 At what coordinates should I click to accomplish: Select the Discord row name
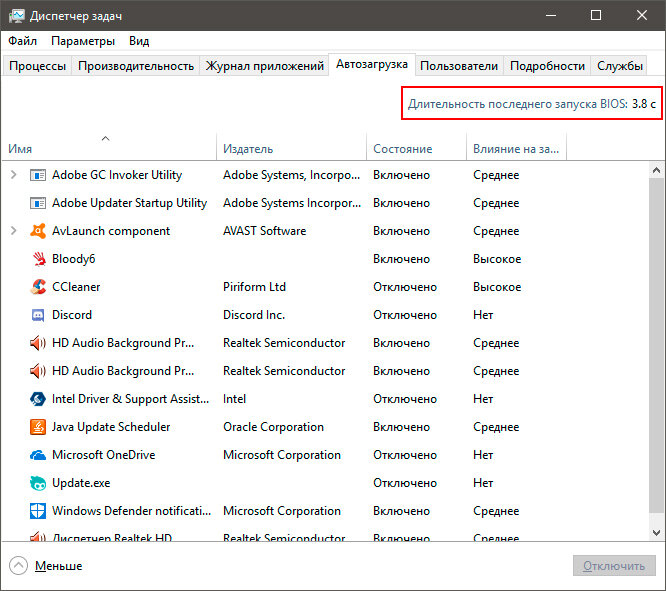tap(72, 315)
